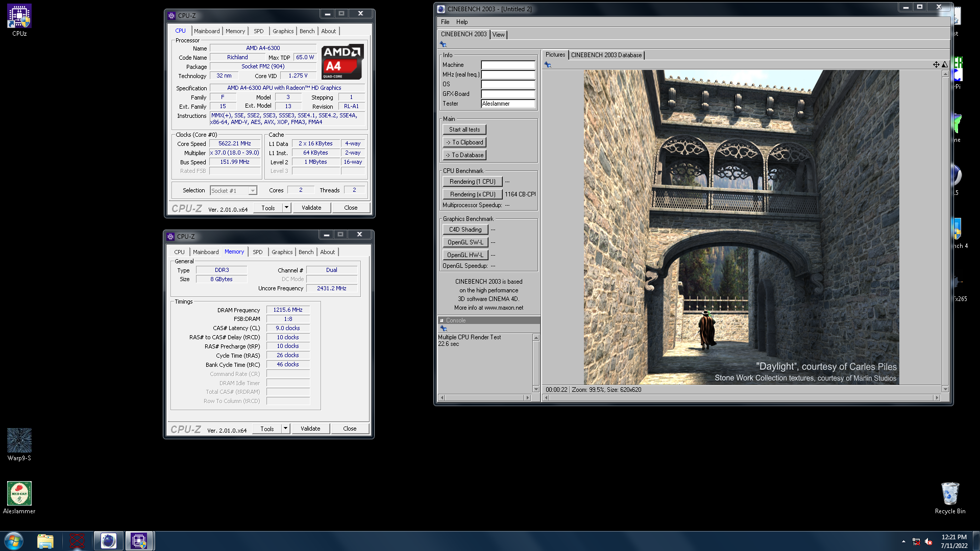Screen dimensions: 980x551
Task: Switch to Cinebench from the taskbar
Action: (108, 541)
